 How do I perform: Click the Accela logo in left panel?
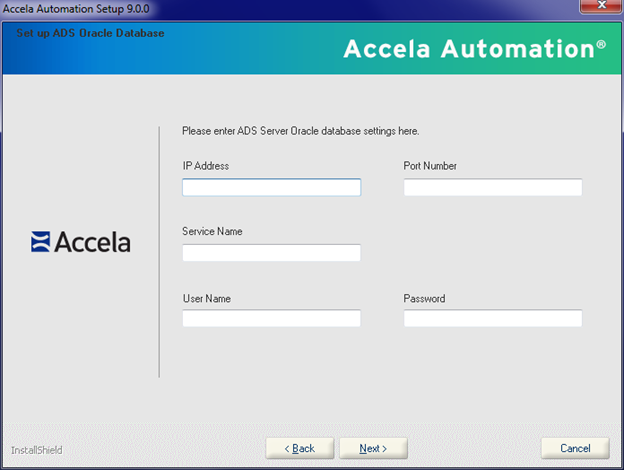tap(81, 242)
